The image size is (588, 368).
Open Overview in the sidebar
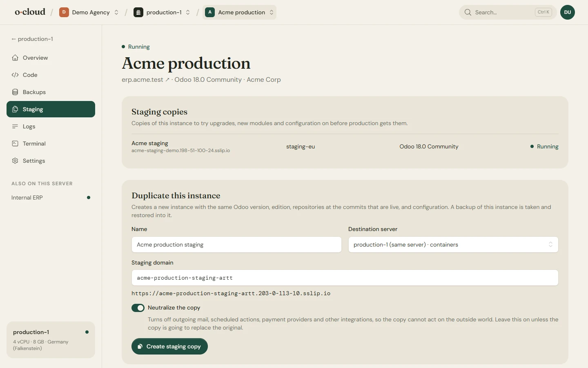point(51,58)
